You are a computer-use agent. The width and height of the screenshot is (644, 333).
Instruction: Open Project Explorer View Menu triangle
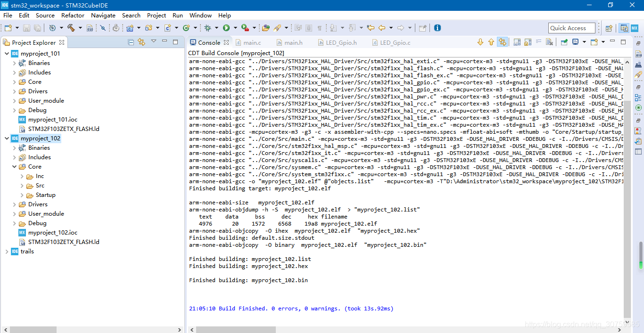pyautogui.click(x=154, y=41)
